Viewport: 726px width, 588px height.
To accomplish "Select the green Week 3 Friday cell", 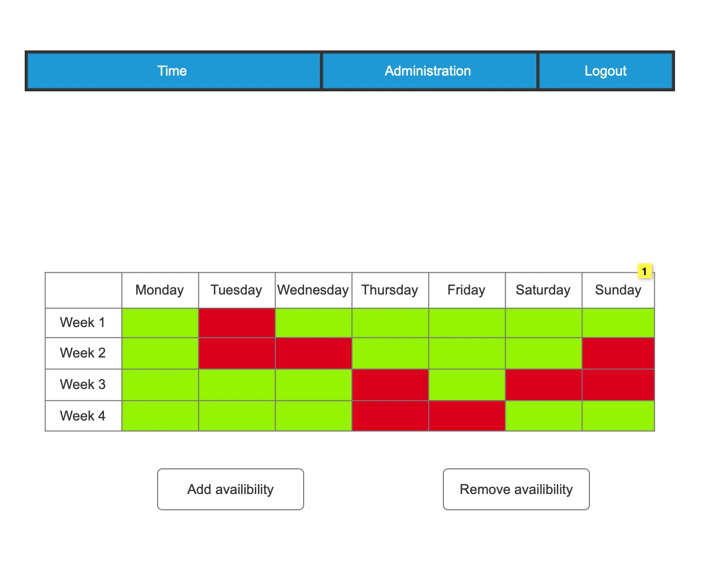I will coord(467,385).
